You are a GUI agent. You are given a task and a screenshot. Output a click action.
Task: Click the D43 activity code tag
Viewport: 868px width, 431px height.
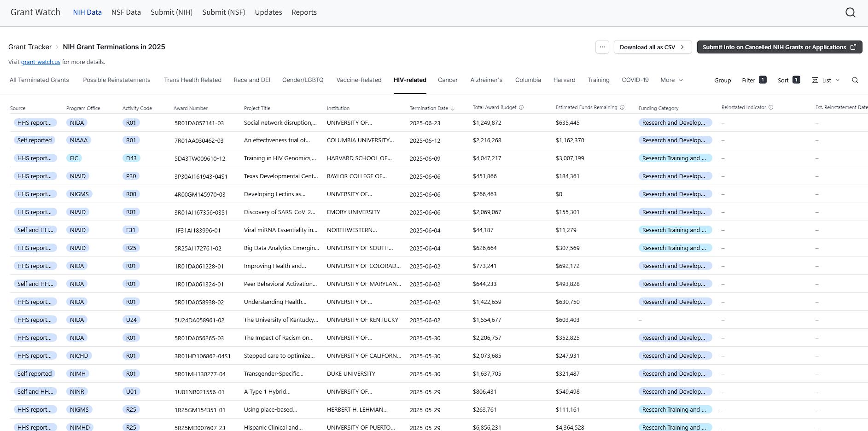tap(131, 158)
